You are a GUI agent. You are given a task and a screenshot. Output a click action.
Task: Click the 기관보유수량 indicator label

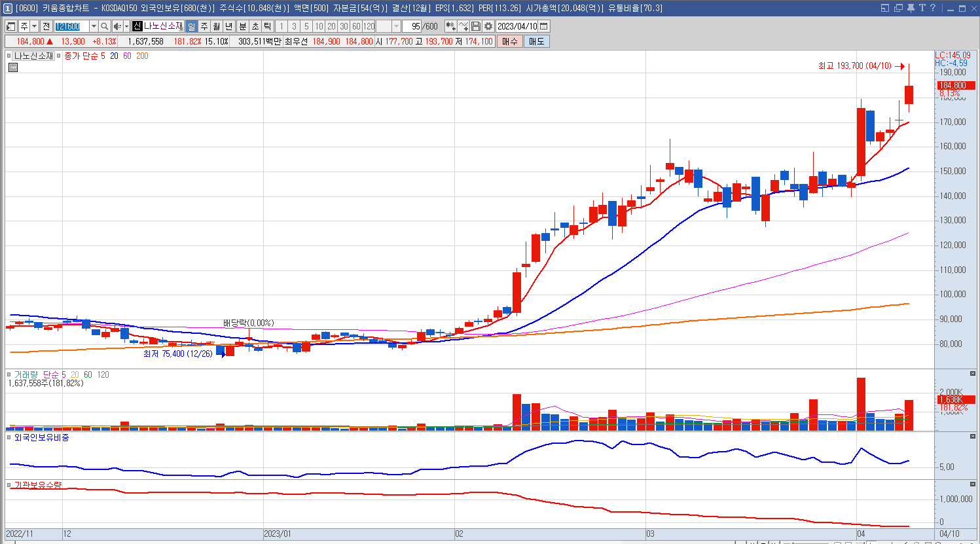tap(38, 485)
